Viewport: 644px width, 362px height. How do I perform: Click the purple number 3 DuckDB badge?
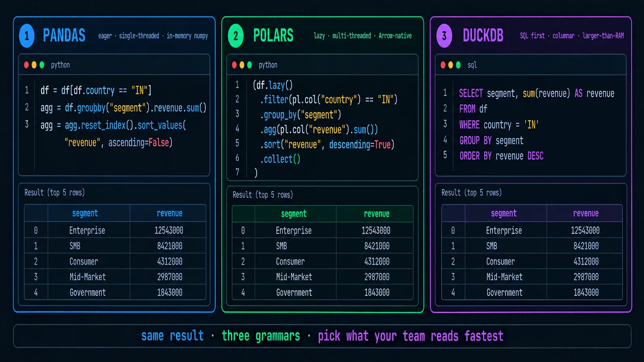[444, 36]
